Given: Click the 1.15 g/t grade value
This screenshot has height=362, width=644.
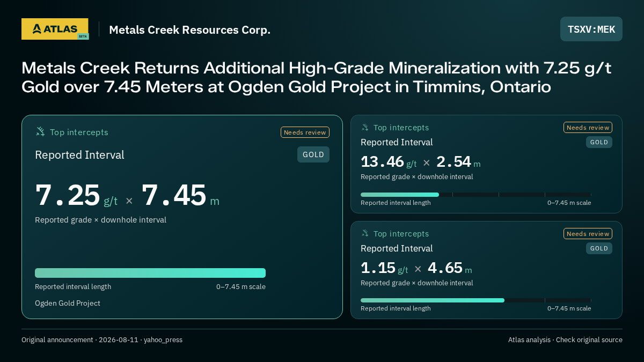Looking at the screenshot, I should (x=384, y=268).
